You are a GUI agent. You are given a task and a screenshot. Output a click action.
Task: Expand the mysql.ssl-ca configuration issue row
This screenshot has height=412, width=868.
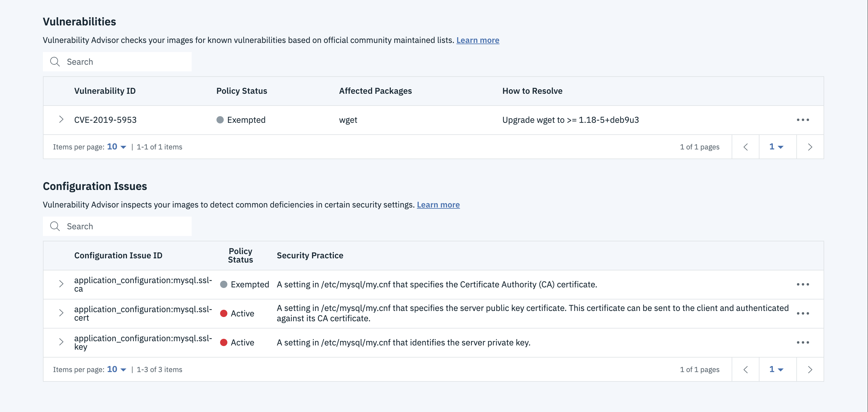[x=61, y=284]
